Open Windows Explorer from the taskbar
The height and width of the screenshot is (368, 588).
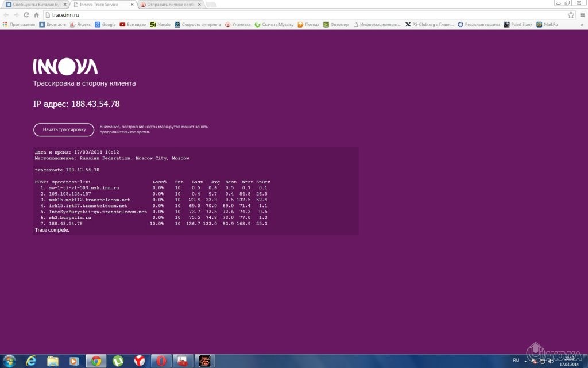pyautogui.click(x=53, y=361)
